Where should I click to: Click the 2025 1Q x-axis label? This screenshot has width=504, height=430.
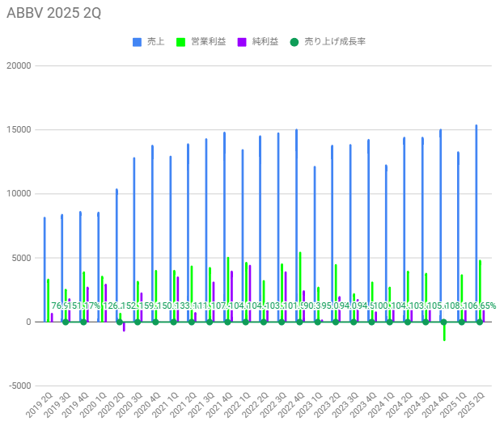pyautogui.click(x=453, y=405)
